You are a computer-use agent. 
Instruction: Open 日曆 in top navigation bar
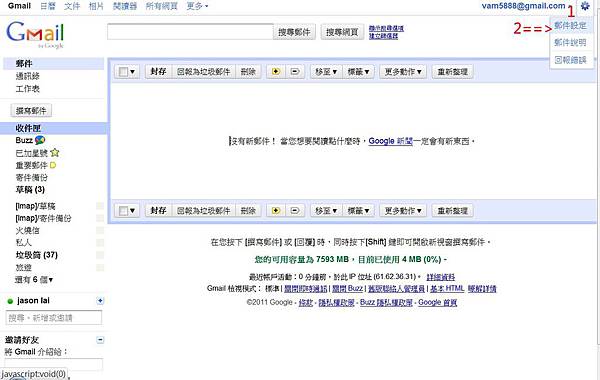click(x=48, y=6)
